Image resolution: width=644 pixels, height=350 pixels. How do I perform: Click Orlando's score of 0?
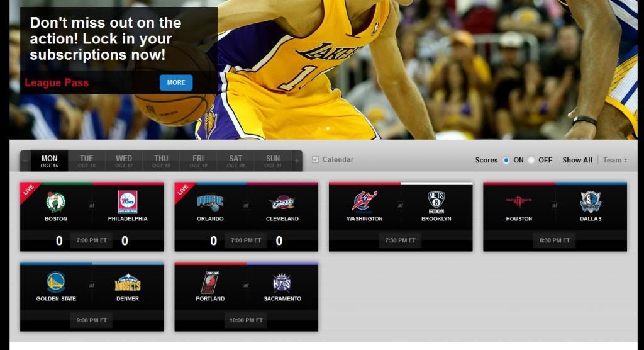[x=214, y=240]
